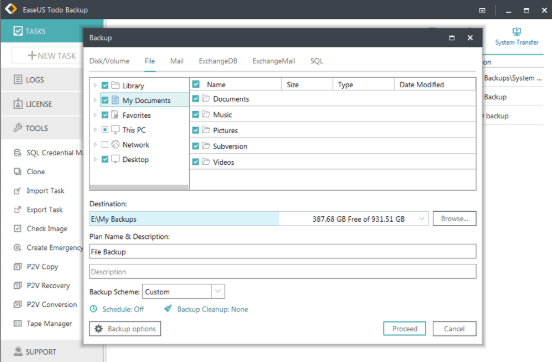This screenshot has width=552, height=362.
Task: Switch to the File tab
Action: (150, 61)
